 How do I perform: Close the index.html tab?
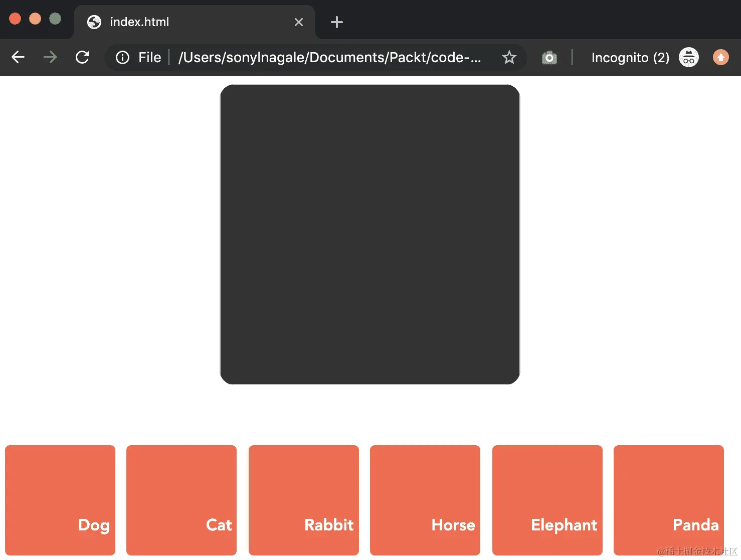[299, 22]
